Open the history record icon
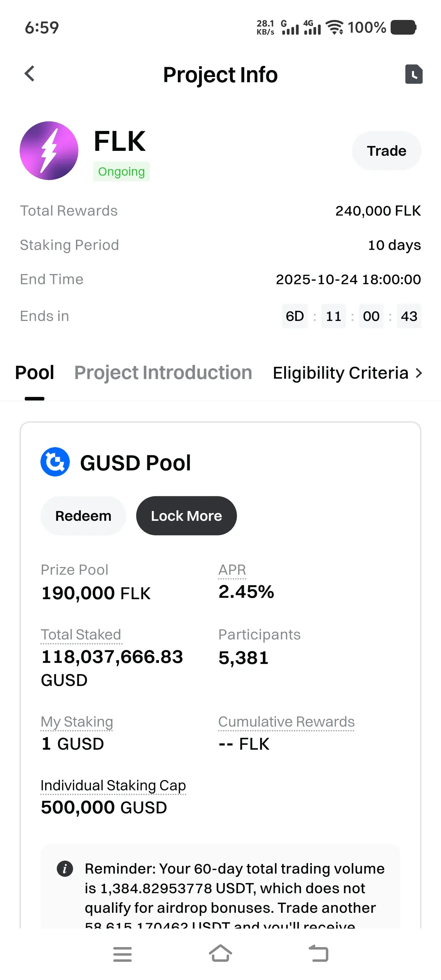This screenshot has height=980, width=441. [414, 74]
